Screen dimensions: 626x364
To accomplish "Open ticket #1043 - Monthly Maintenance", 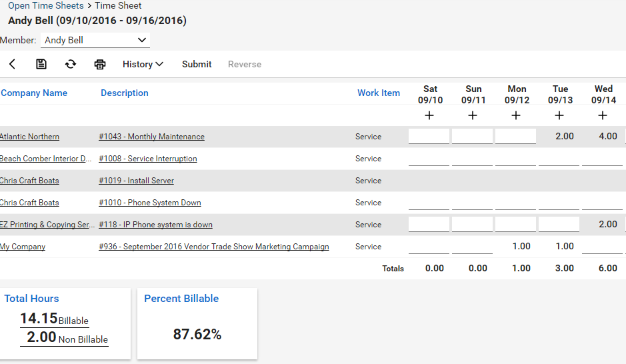I will 151,137.
